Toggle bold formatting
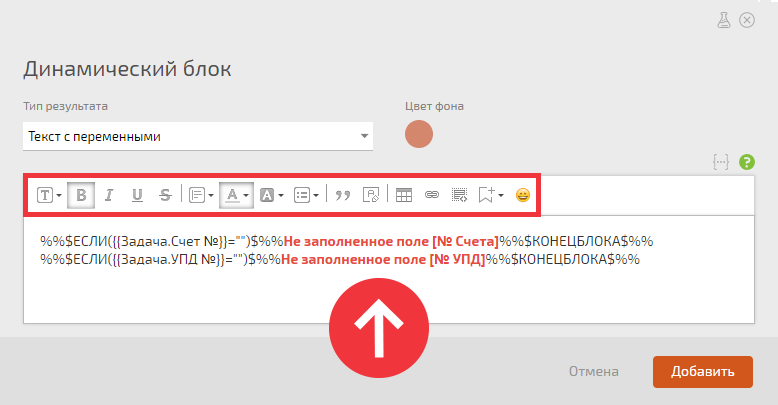The image size is (778, 405). pyautogui.click(x=81, y=195)
